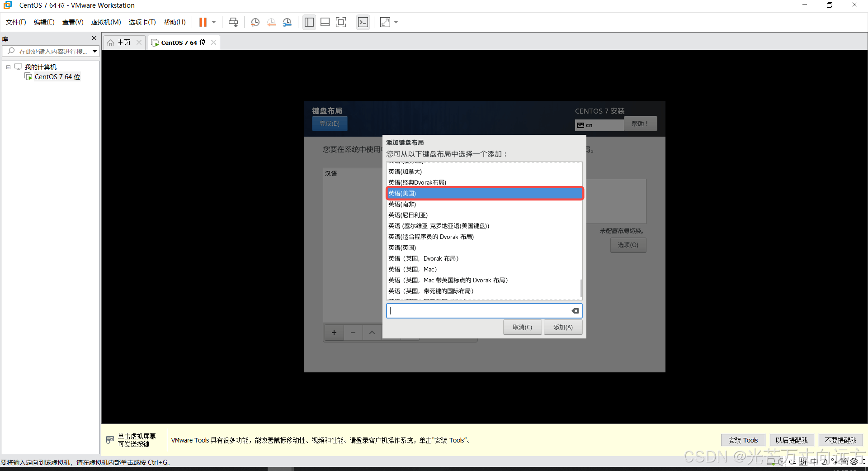Image resolution: width=868 pixels, height=471 pixels.
Task: Click the minus remove layout button
Action: pyautogui.click(x=353, y=333)
